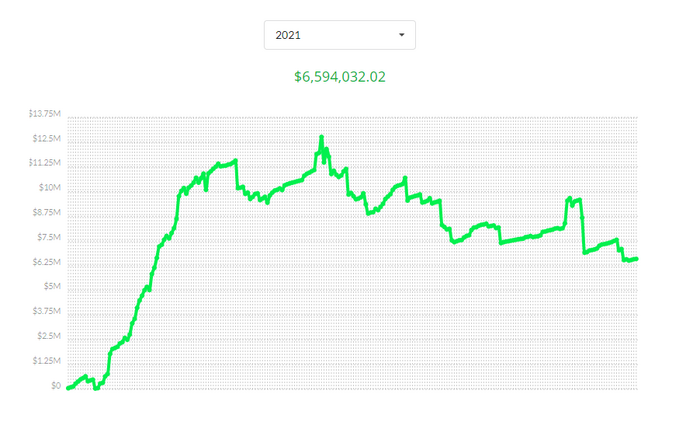Click the starting data point at $0 on the chart

68,388
